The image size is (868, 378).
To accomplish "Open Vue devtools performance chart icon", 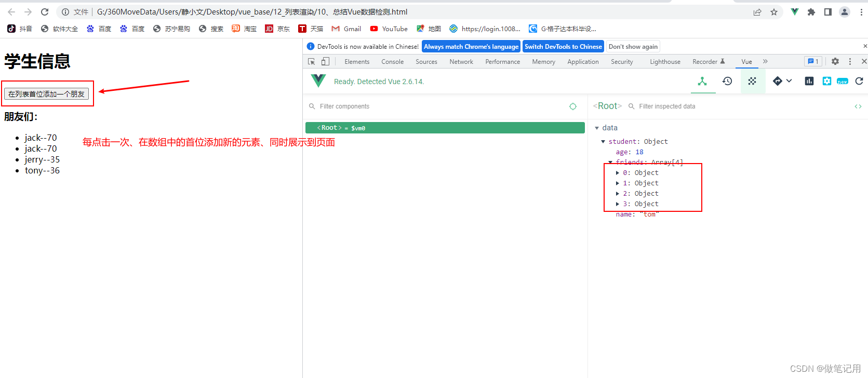I will pyautogui.click(x=809, y=81).
